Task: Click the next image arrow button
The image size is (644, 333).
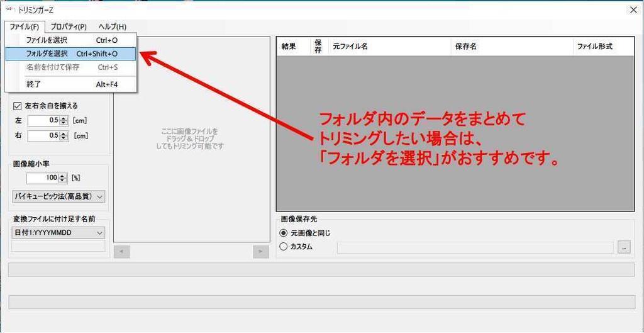Action: point(261,252)
